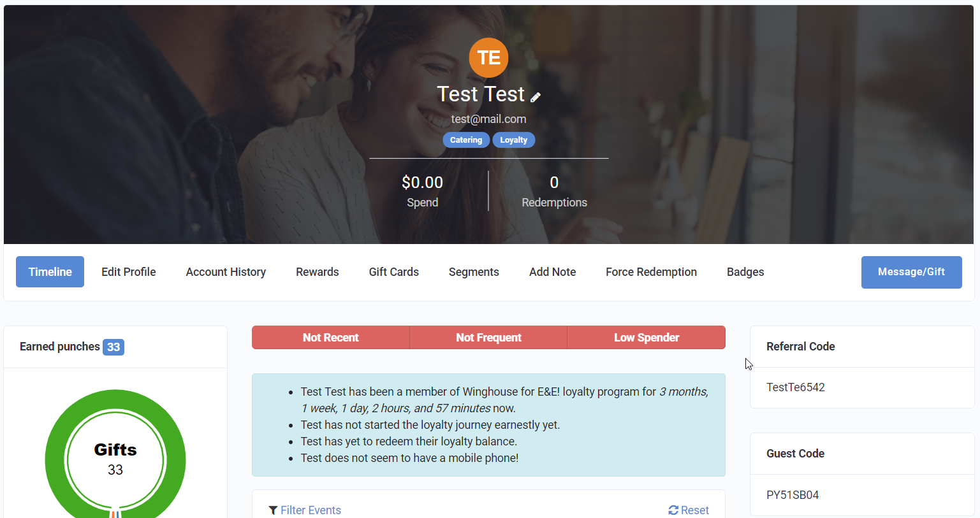Screen dimensions: 980x518
Task: Open the Timeline tab
Action: tap(50, 272)
